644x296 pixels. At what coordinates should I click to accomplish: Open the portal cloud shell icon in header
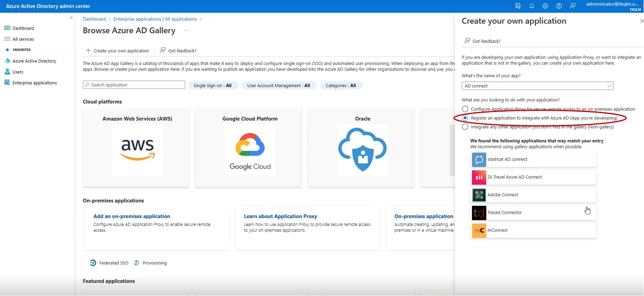(x=518, y=6)
